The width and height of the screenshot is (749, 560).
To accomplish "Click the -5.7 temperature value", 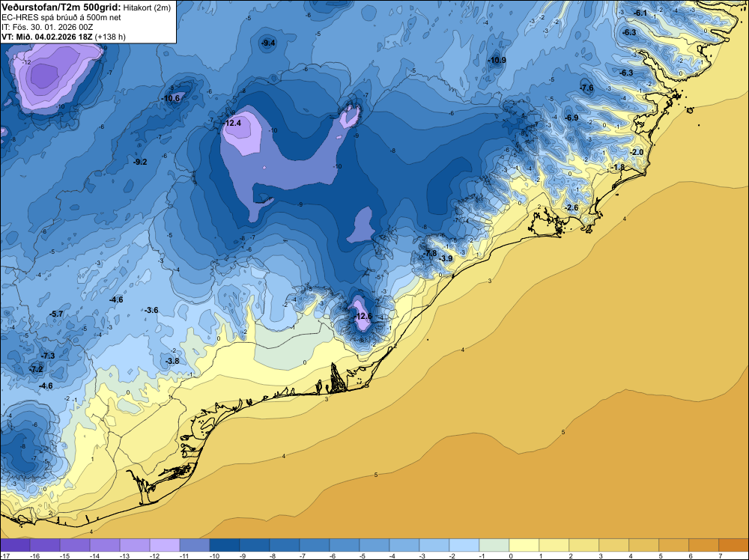I will point(56,314).
